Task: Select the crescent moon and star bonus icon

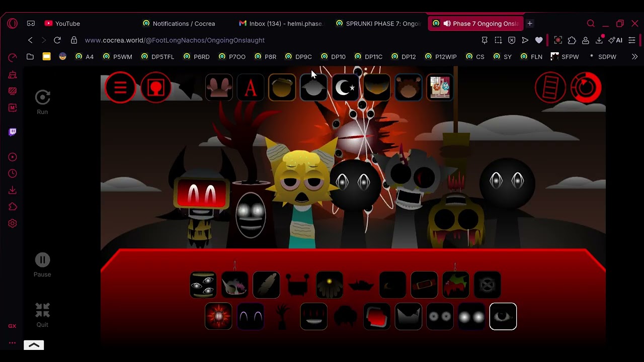Action: 345,87
